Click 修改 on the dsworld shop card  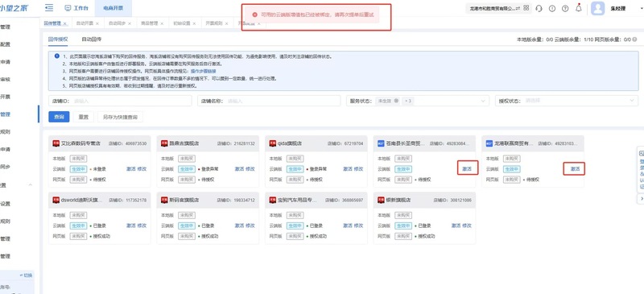(x=142, y=226)
